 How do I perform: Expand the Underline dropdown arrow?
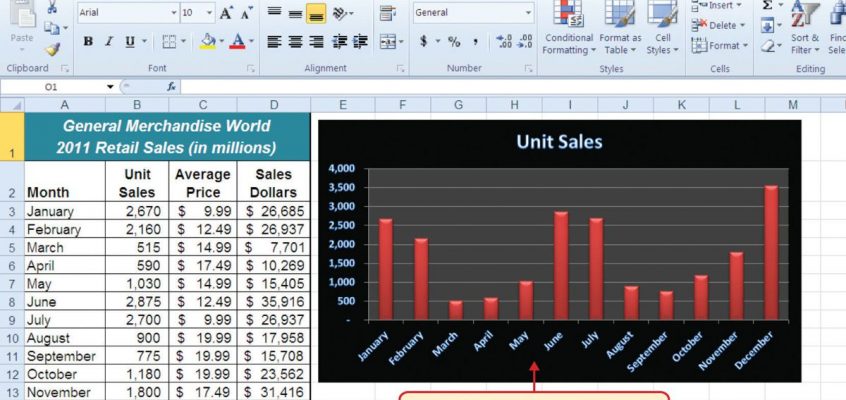click(144, 41)
